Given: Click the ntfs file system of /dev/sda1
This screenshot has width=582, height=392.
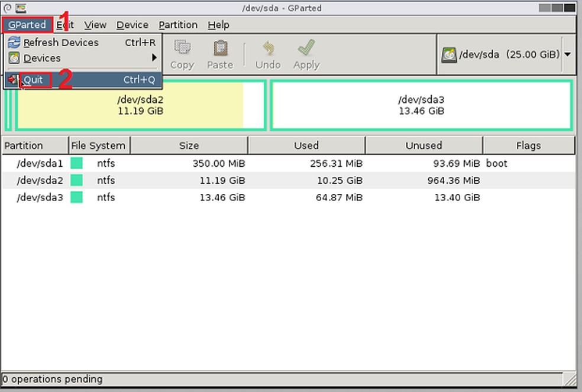Looking at the screenshot, I should (x=106, y=163).
